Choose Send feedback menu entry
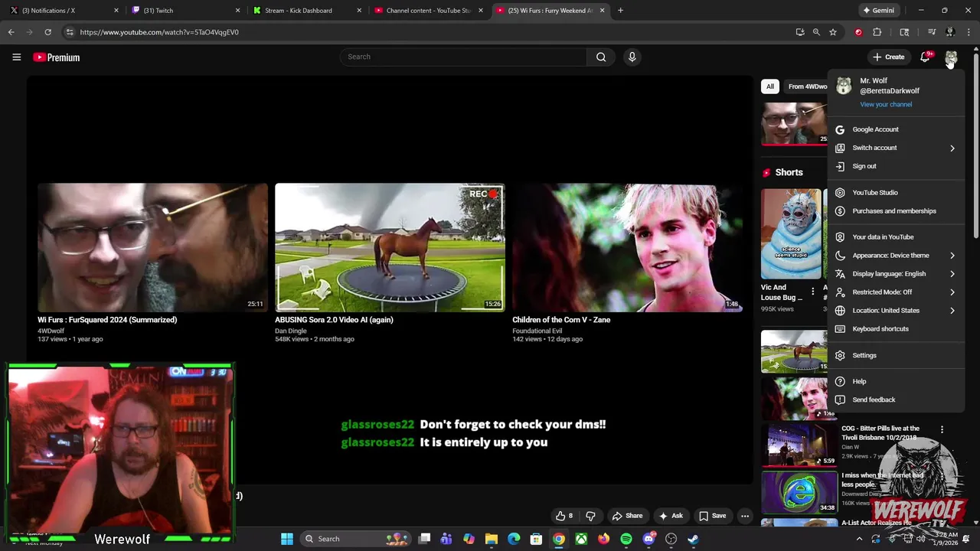The image size is (980, 551). click(x=896, y=400)
